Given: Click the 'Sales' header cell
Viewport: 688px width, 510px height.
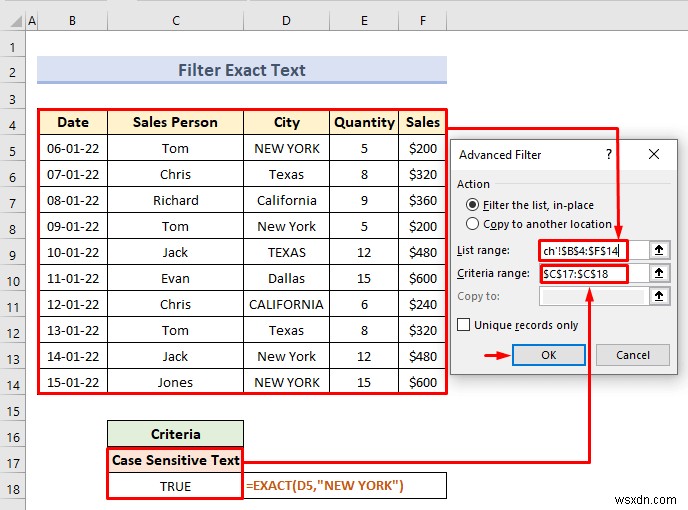Looking at the screenshot, I should [x=422, y=122].
